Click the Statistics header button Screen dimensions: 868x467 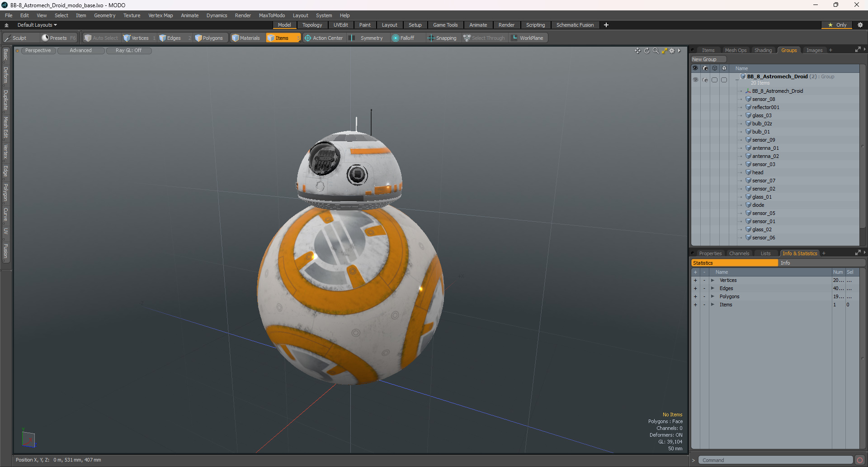tap(734, 263)
